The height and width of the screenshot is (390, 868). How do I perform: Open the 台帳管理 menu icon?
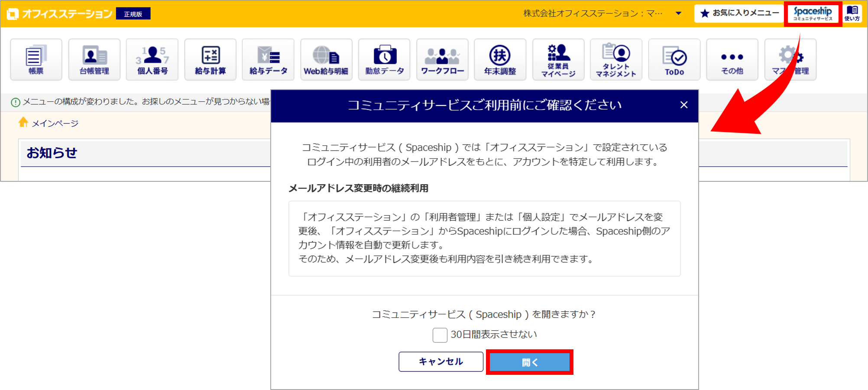[94, 59]
